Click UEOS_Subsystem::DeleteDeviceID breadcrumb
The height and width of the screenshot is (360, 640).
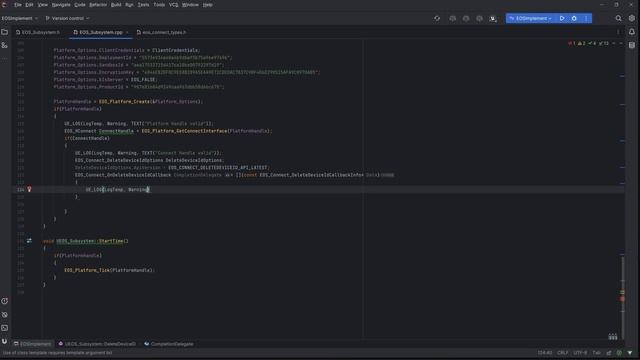pos(97,344)
